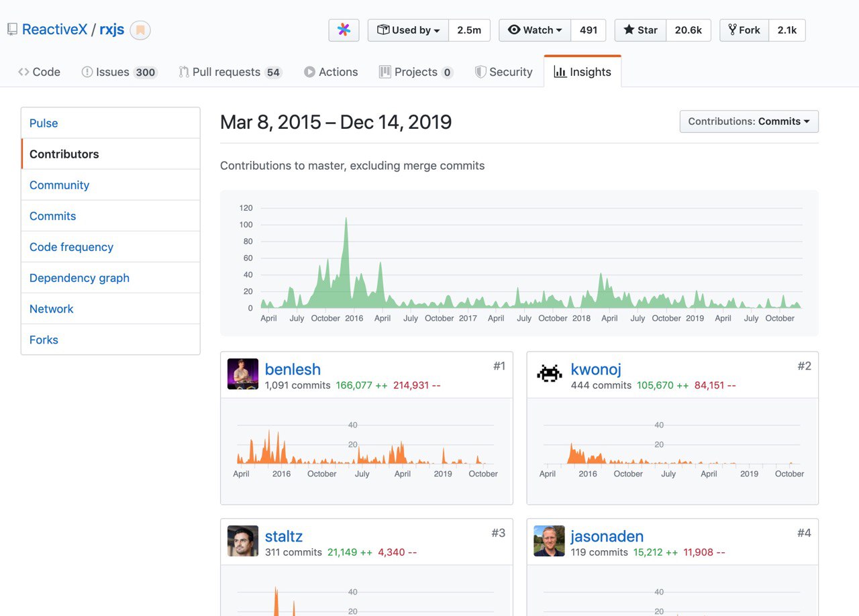Open the benlesh contributor link

pyautogui.click(x=293, y=369)
